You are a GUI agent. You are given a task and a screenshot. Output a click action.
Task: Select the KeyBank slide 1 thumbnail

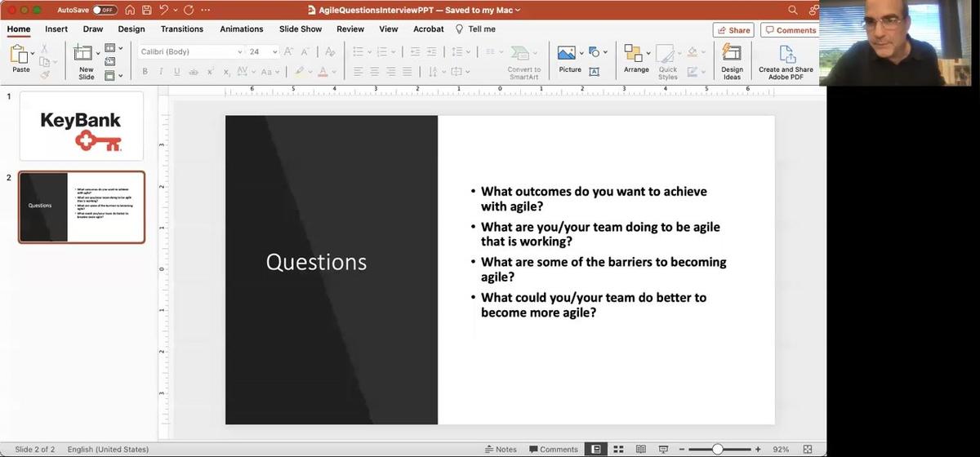tap(82, 126)
